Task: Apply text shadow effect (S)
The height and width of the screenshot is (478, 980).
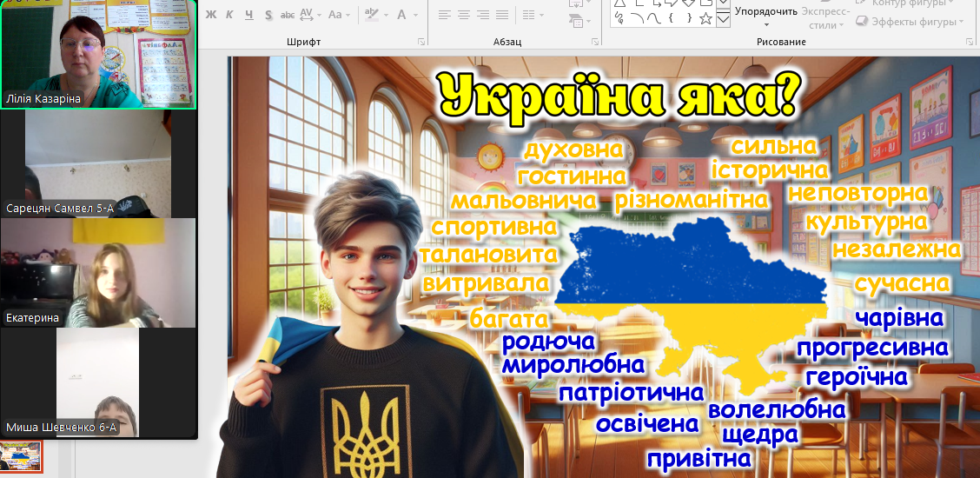Action: (268, 15)
